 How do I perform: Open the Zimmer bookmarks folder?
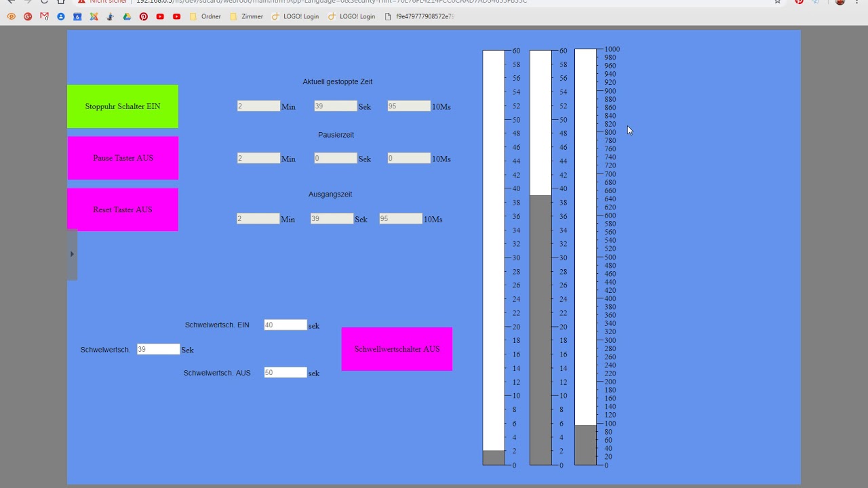[247, 16]
